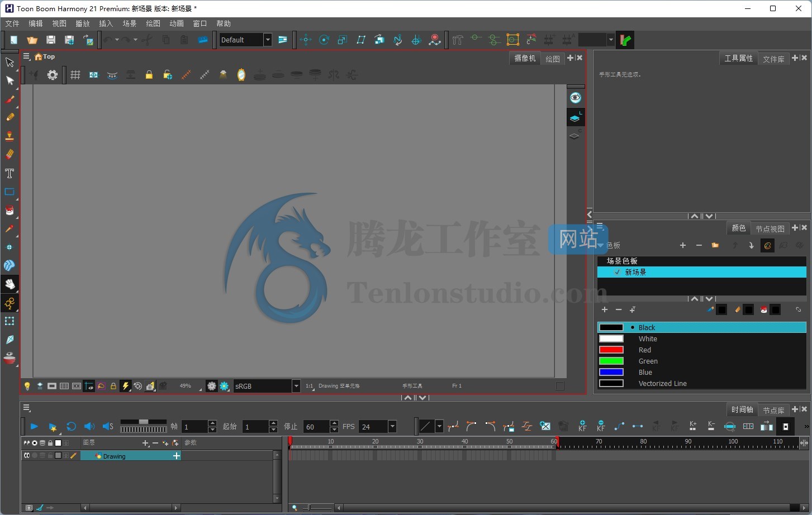Select the Scale tool in top toolbar
The image size is (812, 515).
[343, 40]
